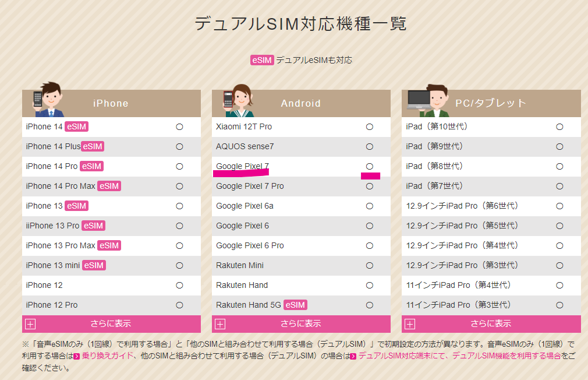Click eSIM badge next to iPhone 14
The height and width of the screenshot is (380, 588).
click(x=76, y=126)
